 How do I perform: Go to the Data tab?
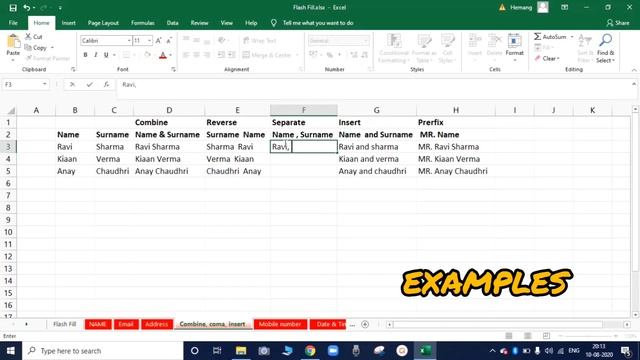pyautogui.click(x=172, y=23)
